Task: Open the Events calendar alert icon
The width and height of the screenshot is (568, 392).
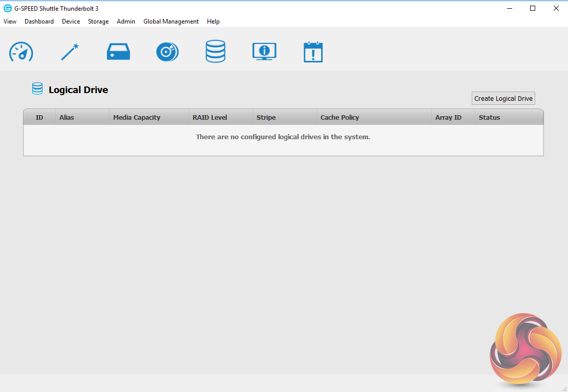Action: click(313, 52)
